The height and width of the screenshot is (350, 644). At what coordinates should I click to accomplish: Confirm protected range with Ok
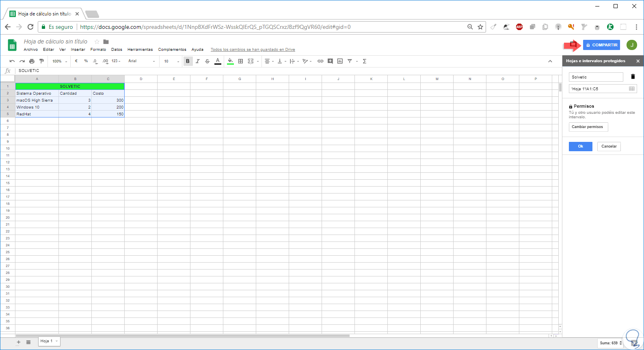pos(581,146)
